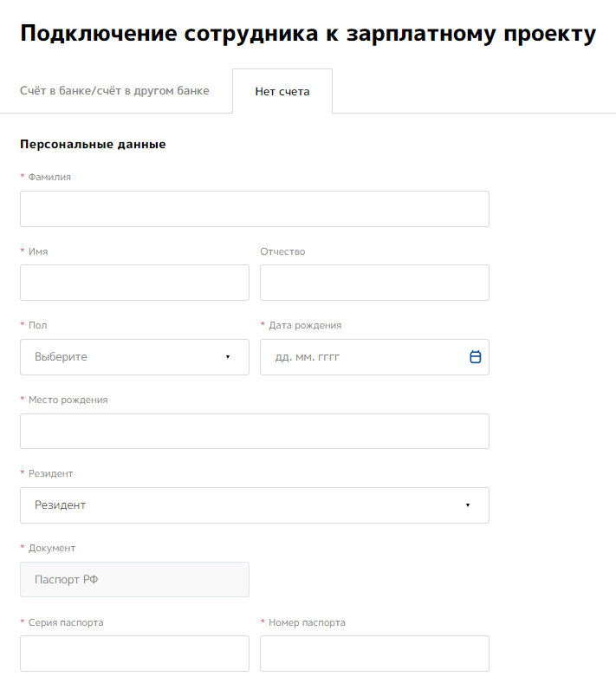Expand the Резидент dropdown list

254,505
